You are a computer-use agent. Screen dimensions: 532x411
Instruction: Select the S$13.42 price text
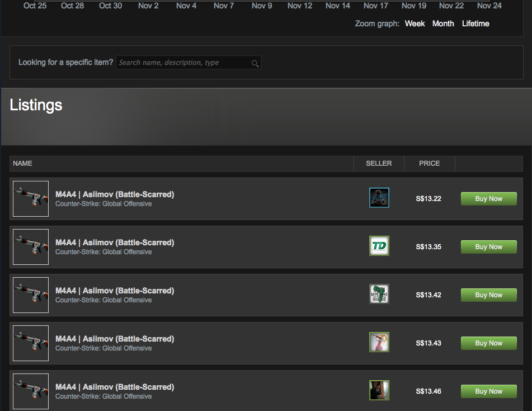(x=429, y=295)
